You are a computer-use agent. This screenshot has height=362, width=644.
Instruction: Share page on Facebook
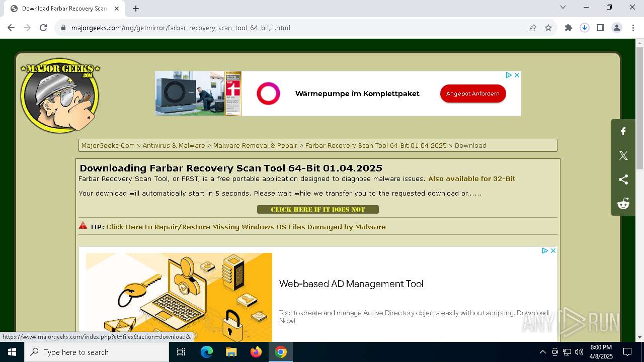tap(623, 131)
